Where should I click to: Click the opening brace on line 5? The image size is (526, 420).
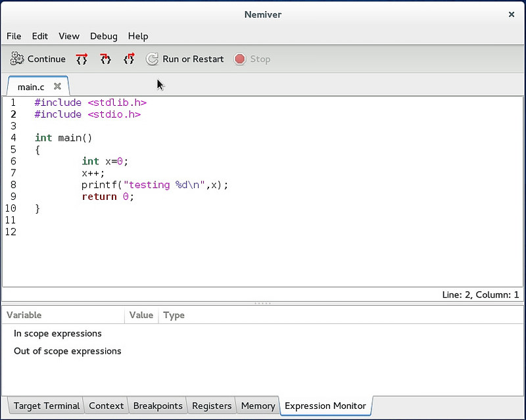click(x=37, y=150)
